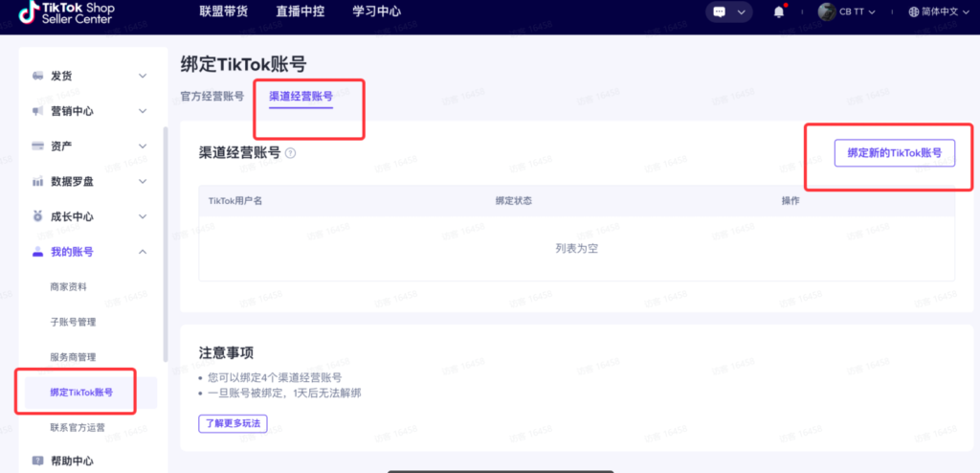The image size is (980, 473).
Task: Open 服务商管理 in sidebar
Action: click(73, 357)
